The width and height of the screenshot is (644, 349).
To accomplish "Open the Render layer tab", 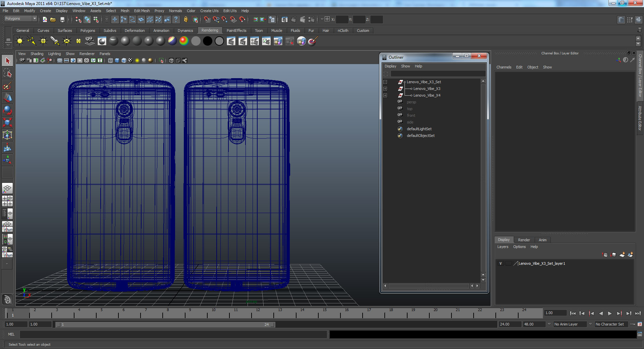I will tap(524, 240).
